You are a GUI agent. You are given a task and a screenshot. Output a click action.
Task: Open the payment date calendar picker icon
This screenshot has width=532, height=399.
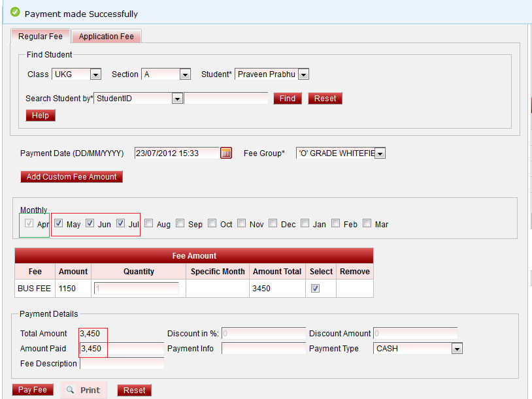[x=226, y=153]
